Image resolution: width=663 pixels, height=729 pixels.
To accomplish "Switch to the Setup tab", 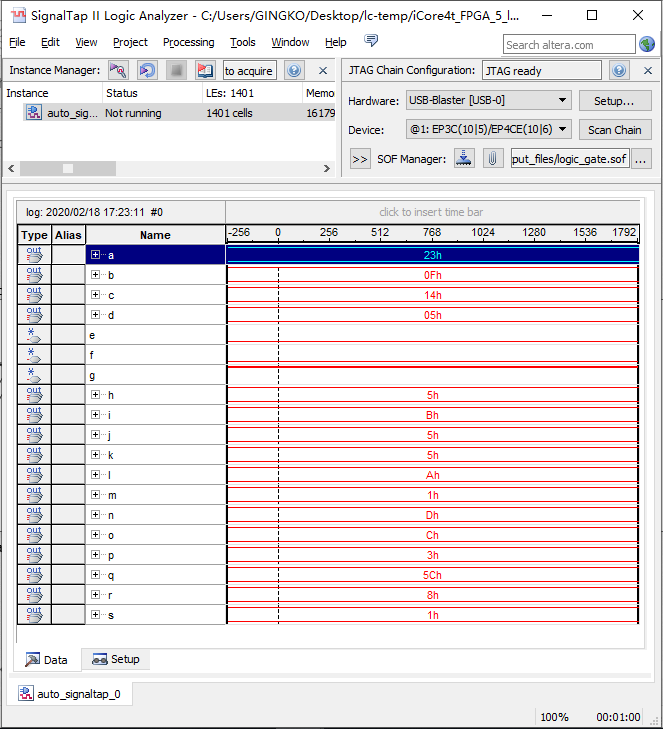I will coord(116,660).
